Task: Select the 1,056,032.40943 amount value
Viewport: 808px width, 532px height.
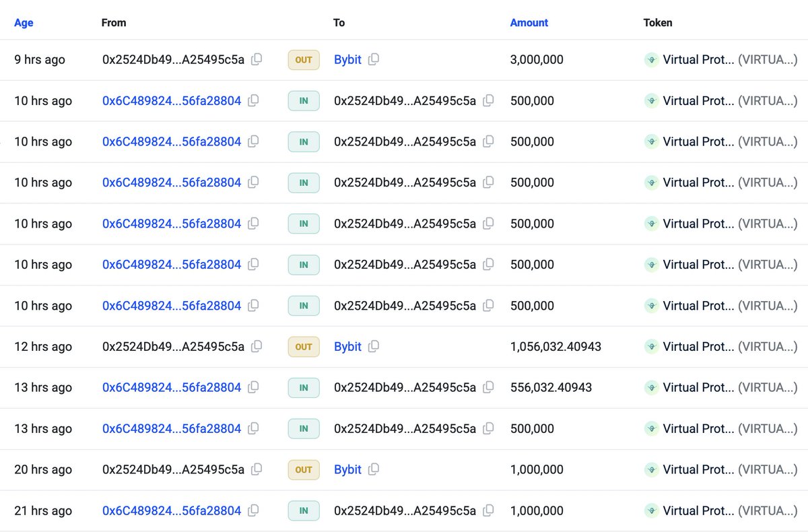Action: [556, 346]
